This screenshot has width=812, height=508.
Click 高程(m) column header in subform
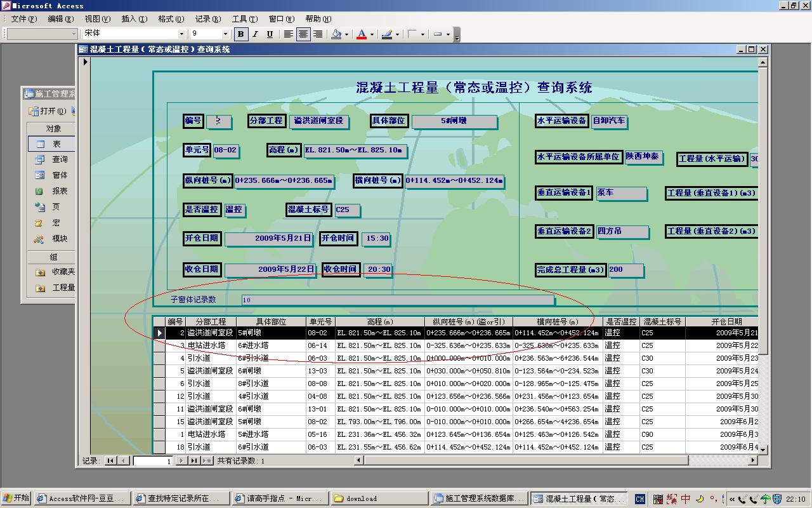click(379, 322)
